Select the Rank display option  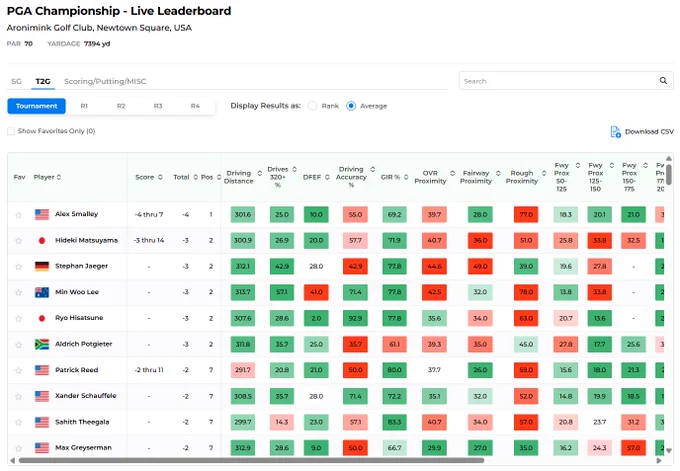312,106
